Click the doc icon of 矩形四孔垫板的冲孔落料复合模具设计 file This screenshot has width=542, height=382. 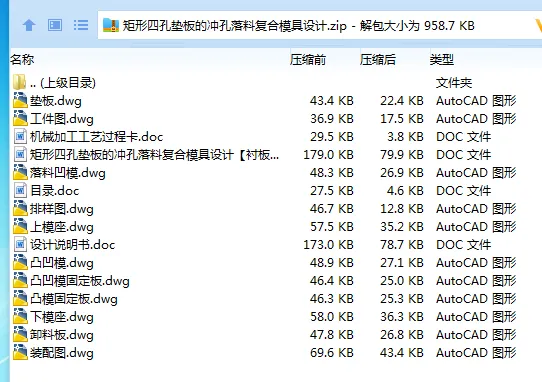(20, 154)
